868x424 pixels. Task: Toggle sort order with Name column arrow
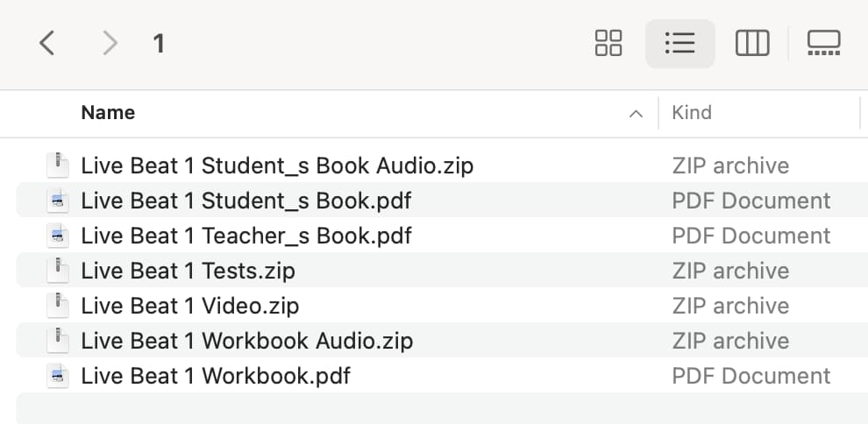pyautogui.click(x=636, y=114)
